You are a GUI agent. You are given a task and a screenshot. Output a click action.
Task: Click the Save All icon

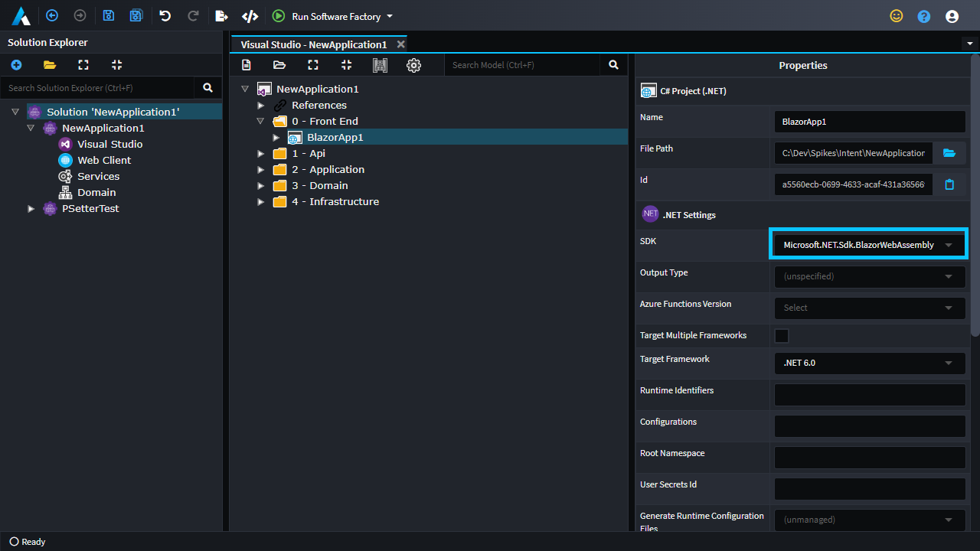[136, 15]
